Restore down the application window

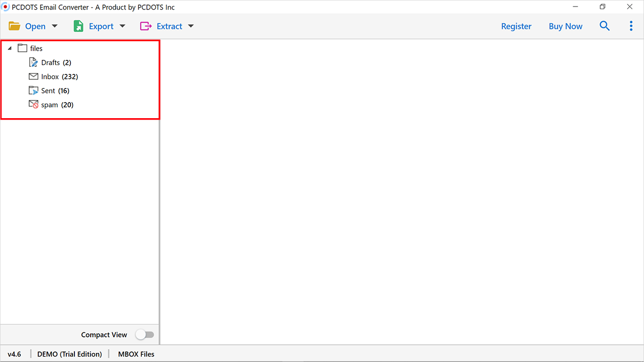click(603, 7)
